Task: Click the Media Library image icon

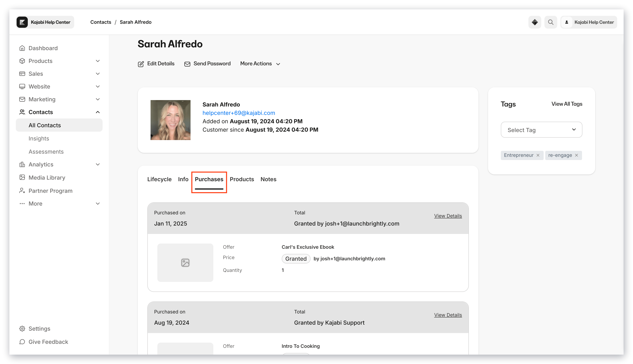Action: (x=22, y=177)
